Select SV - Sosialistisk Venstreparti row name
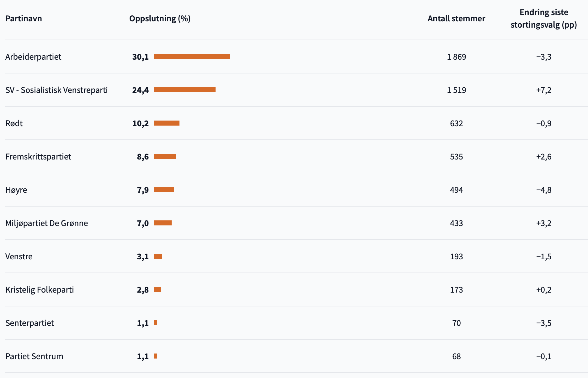The width and height of the screenshot is (588, 378). [56, 90]
